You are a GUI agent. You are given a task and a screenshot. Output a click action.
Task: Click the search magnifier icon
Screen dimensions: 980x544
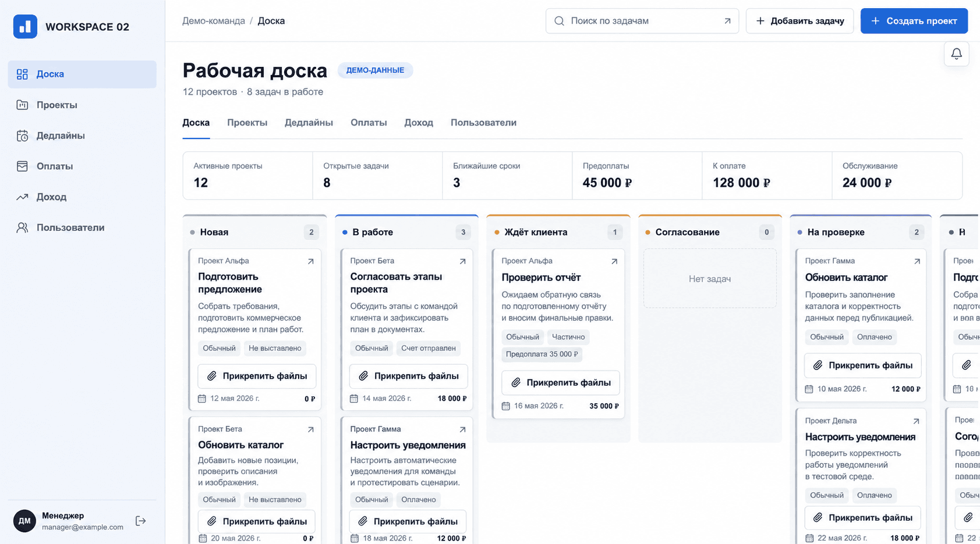pyautogui.click(x=559, y=21)
